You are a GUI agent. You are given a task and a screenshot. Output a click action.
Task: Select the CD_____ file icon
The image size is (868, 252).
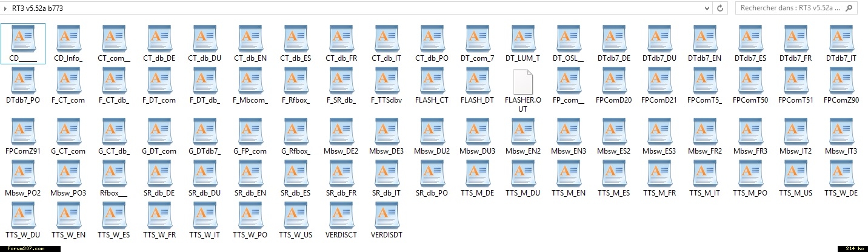(23, 39)
